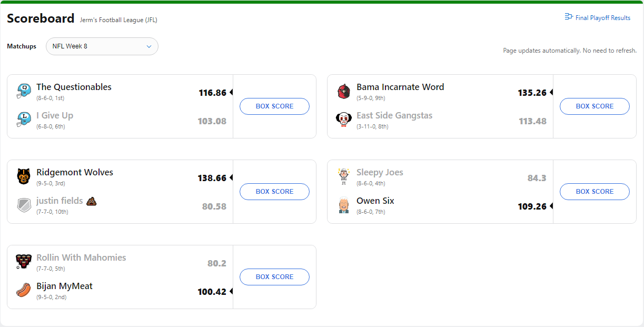Open Final Playoff Results link
The width and height of the screenshot is (644, 327).
pyautogui.click(x=597, y=18)
